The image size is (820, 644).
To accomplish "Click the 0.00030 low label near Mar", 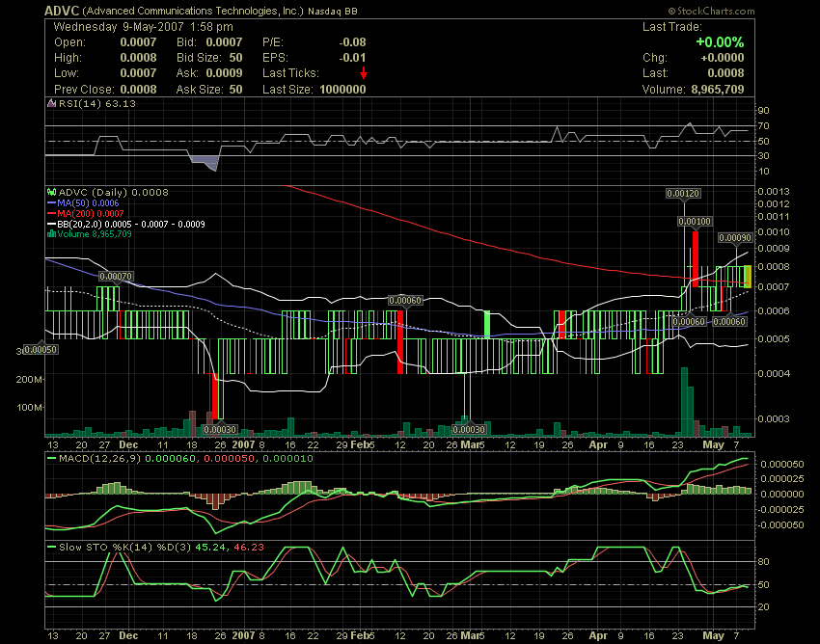I will point(469,429).
